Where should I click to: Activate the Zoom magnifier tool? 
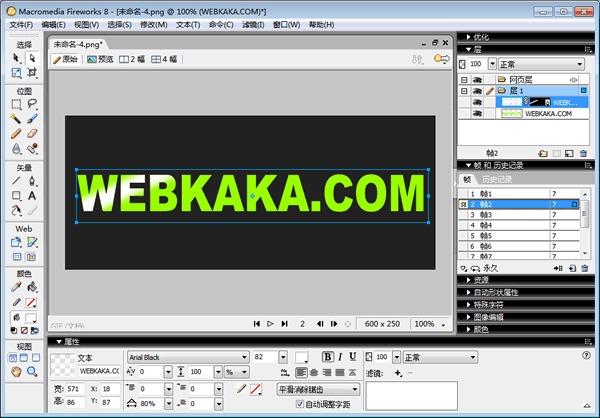[32, 372]
